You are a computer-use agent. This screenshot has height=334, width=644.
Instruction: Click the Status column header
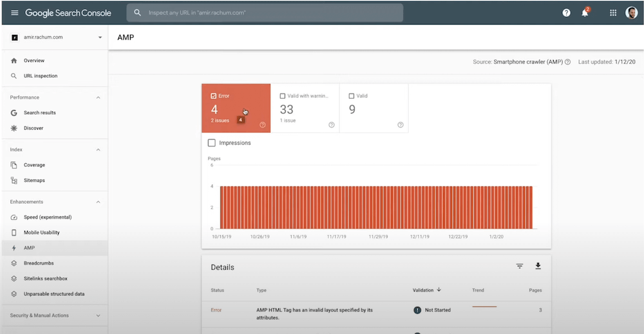pyautogui.click(x=217, y=290)
